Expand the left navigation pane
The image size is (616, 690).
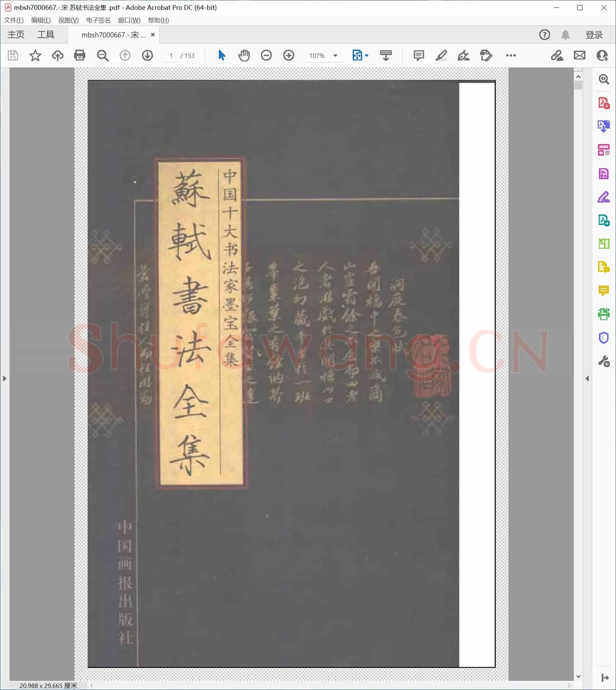(x=5, y=378)
